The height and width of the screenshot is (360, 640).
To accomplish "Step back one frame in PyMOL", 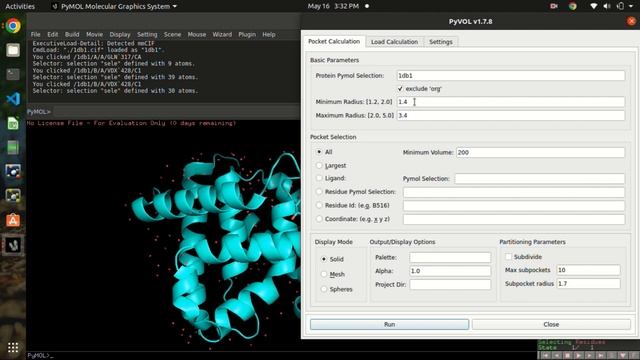I will point(557,356).
